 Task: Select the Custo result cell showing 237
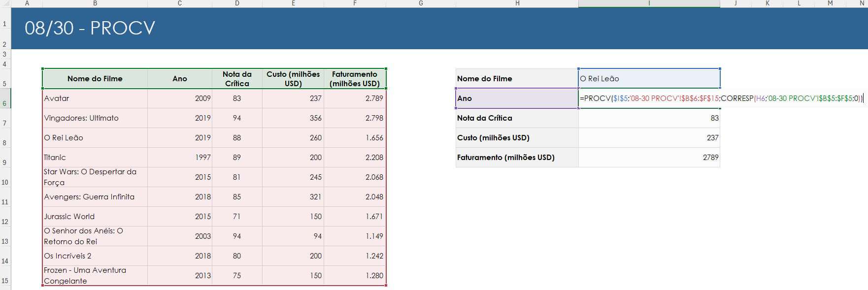coord(649,138)
